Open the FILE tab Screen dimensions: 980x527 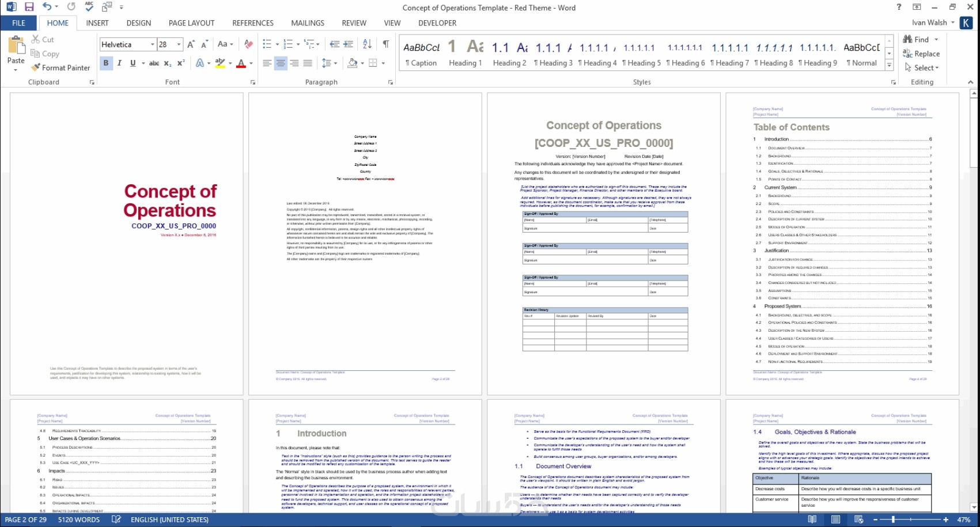pyautogui.click(x=18, y=23)
